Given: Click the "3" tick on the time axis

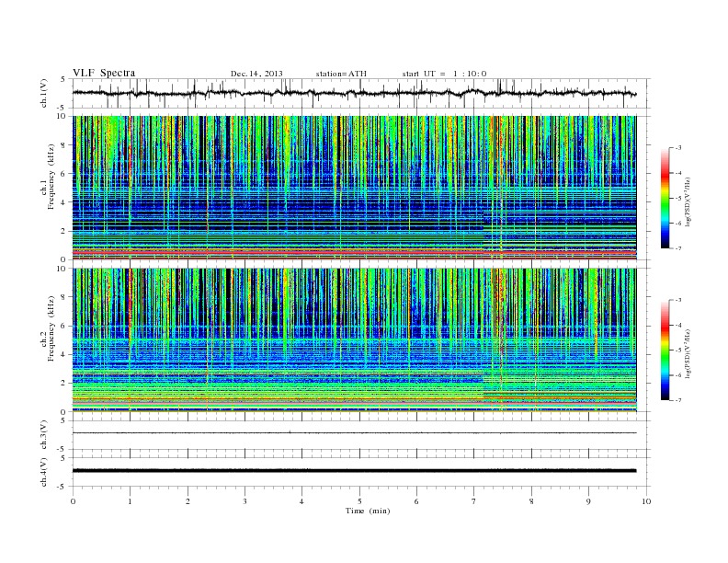Looking at the screenshot, I should pos(245,501).
